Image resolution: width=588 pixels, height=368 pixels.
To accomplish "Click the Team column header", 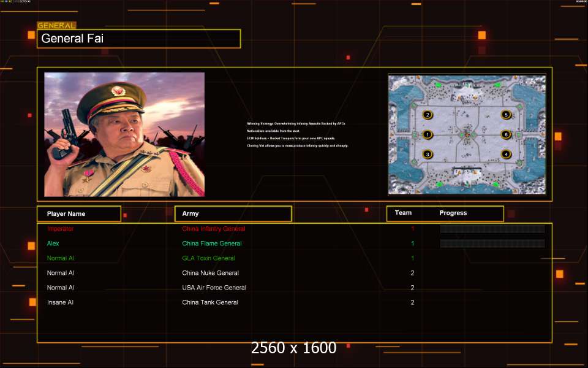I will click(x=403, y=213).
